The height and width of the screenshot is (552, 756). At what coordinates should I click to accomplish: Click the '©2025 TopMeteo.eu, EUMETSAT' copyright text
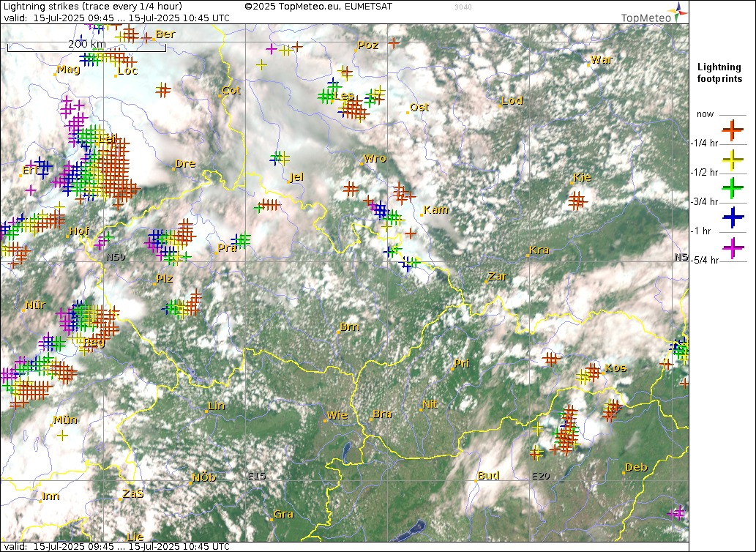pos(318,7)
